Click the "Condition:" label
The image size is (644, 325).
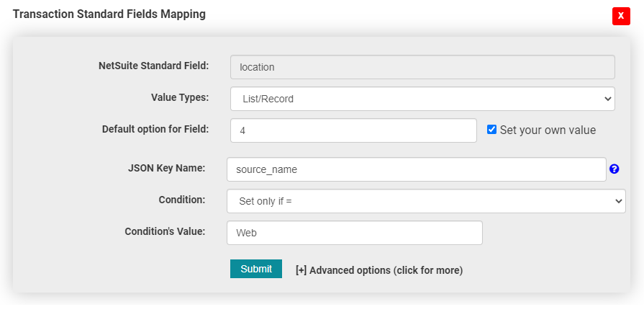(181, 200)
